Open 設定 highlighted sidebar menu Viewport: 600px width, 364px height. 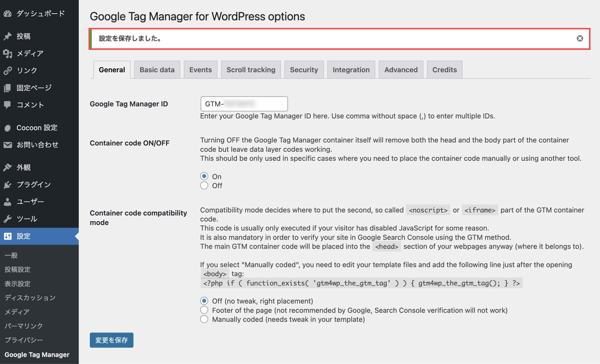[x=39, y=236]
